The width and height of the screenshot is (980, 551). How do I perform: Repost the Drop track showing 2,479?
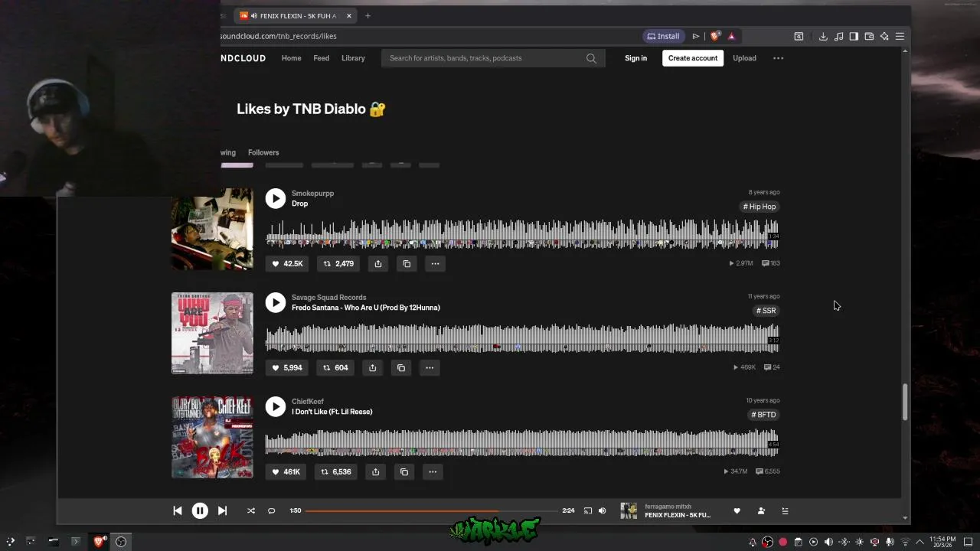click(338, 263)
